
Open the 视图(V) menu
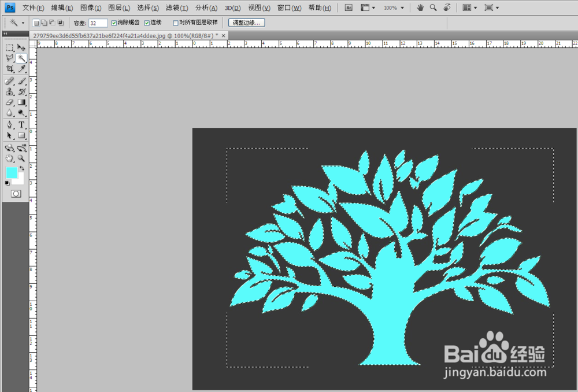tap(259, 8)
